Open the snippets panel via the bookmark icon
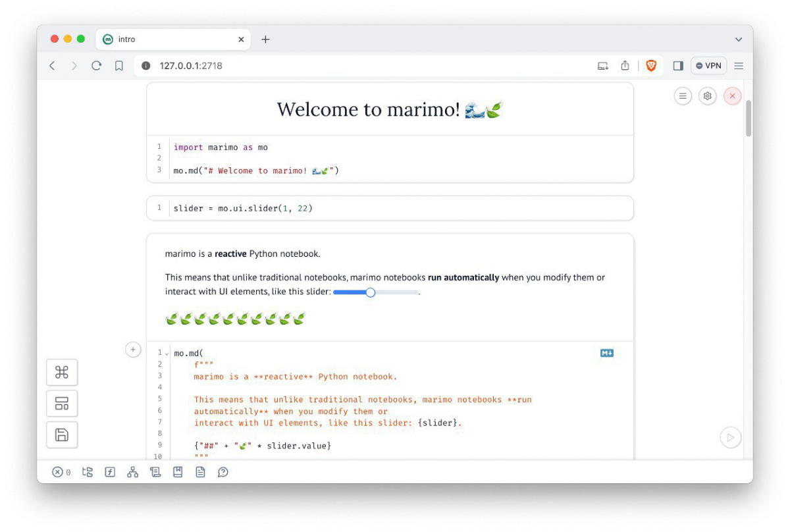Image resolution: width=790 pixels, height=532 pixels. click(x=178, y=471)
